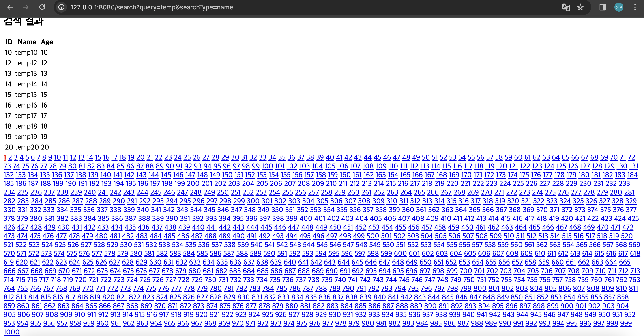Open page 555 link
Viewport: 644px width, 336px height.
[x=451, y=245]
